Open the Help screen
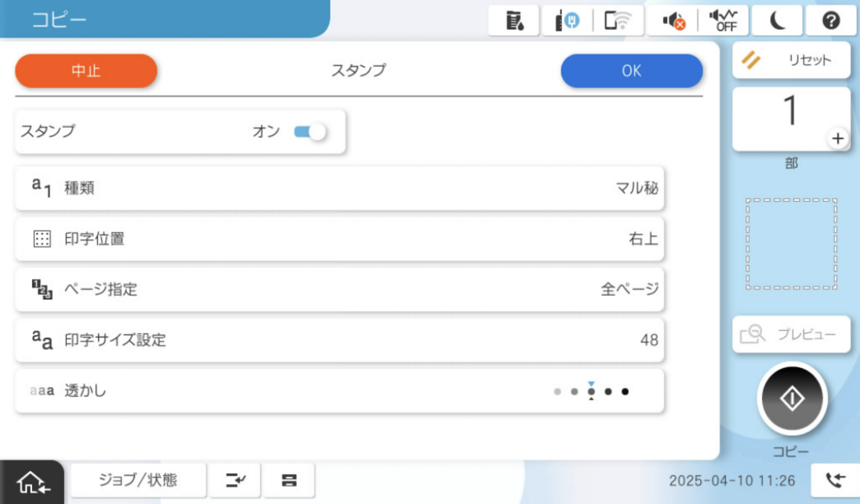860x504 pixels. 831,21
